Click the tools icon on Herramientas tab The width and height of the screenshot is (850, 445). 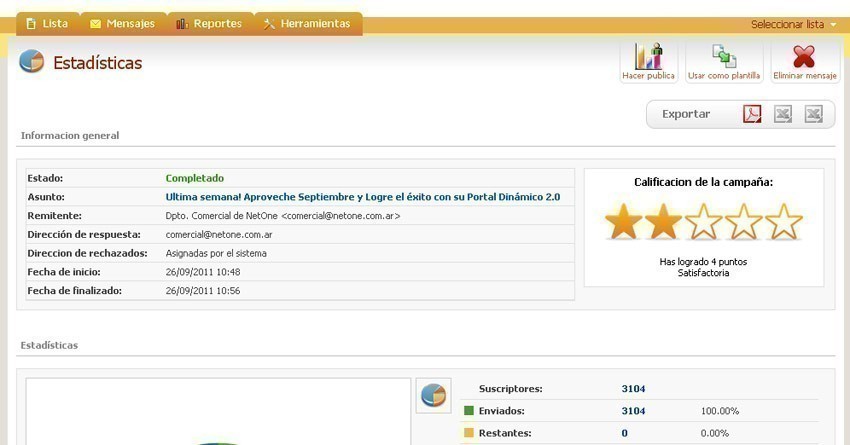269,24
